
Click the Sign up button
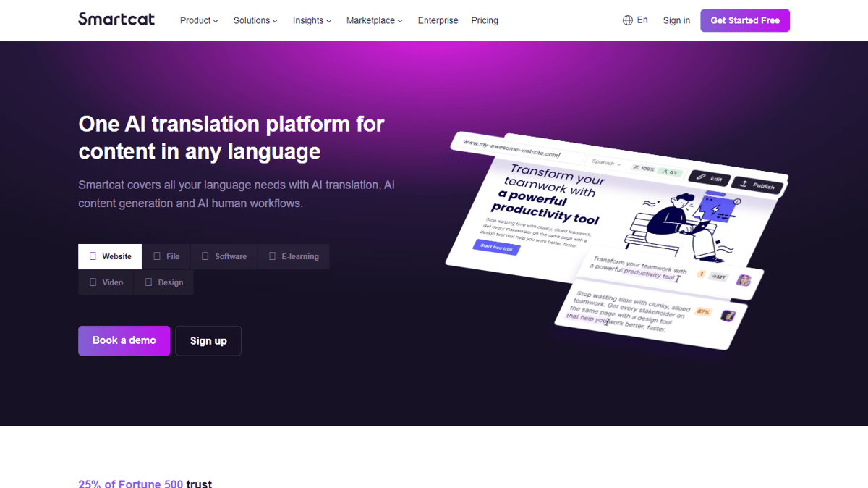(x=208, y=340)
